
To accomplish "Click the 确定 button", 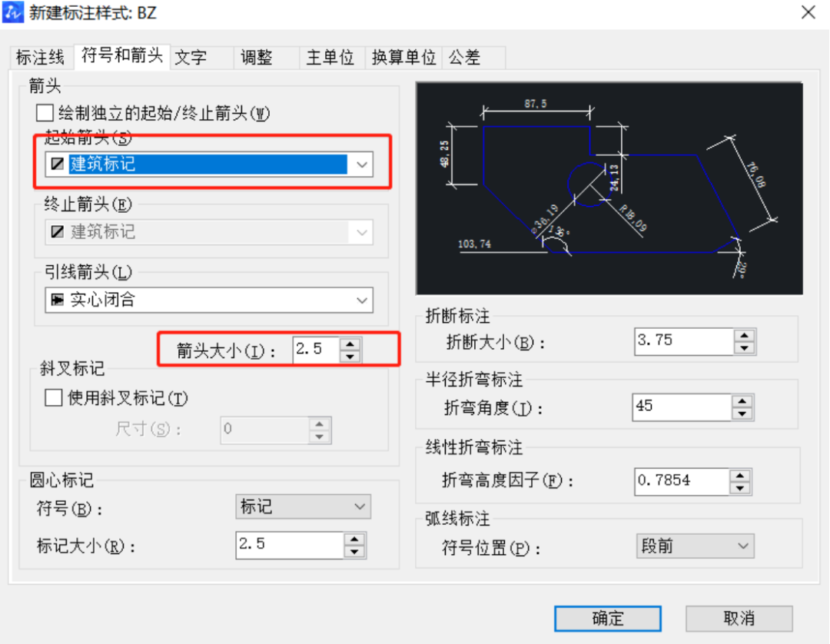I will 606,619.
